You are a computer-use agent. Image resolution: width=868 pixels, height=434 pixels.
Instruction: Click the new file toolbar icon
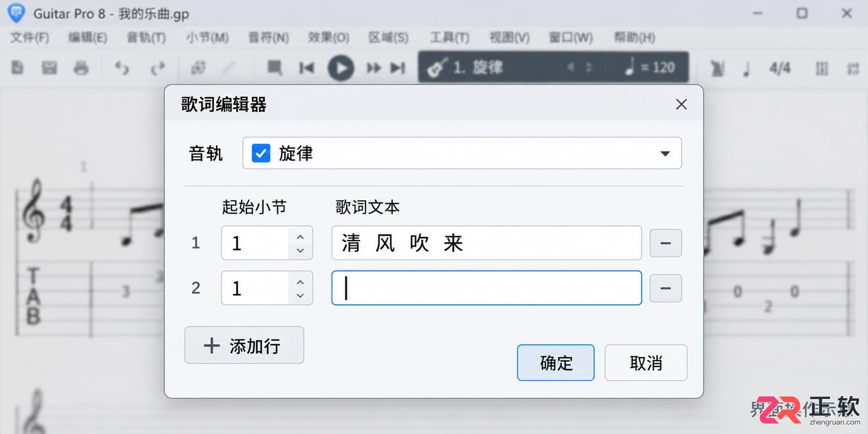17,68
